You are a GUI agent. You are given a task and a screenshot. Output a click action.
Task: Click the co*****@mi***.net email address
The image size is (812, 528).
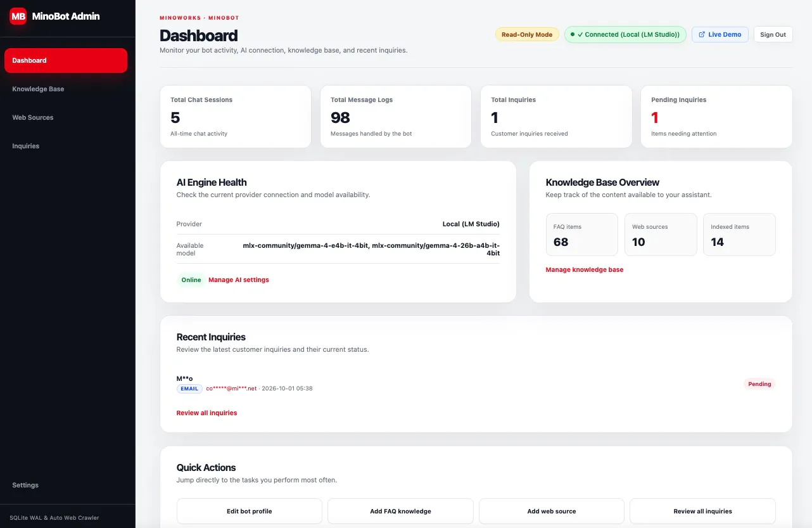231,389
